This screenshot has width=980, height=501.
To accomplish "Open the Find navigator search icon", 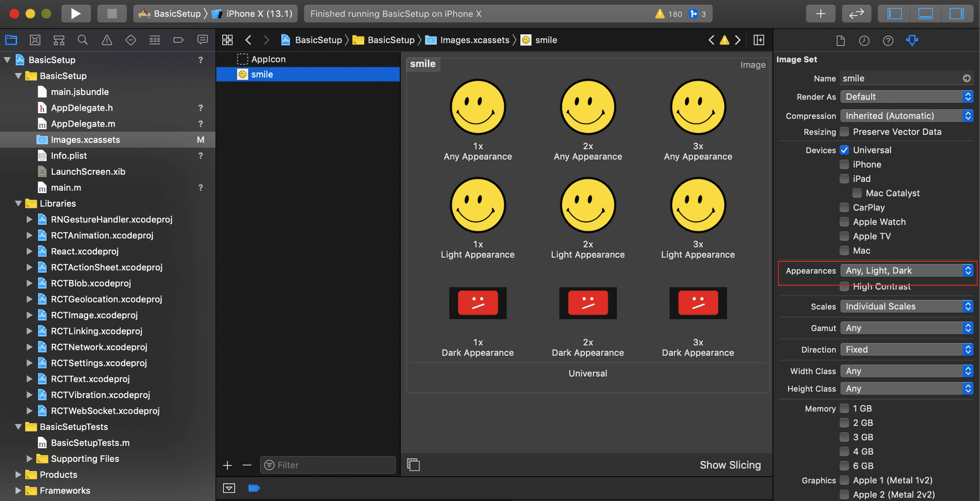I will (83, 40).
